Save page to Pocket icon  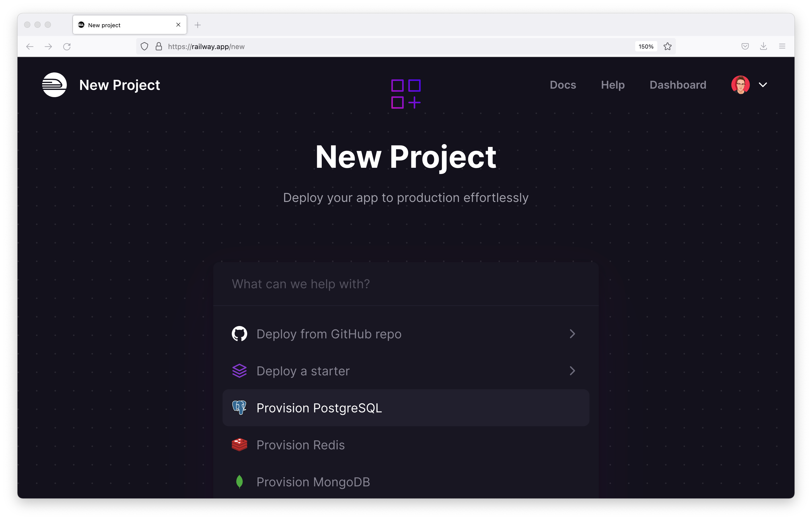tap(745, 47)
